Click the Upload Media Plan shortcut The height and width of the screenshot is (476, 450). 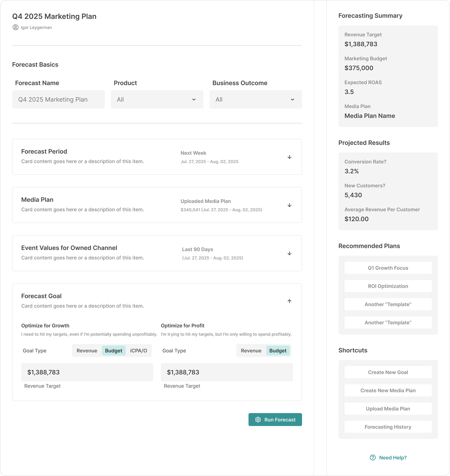tap(388, 409)
